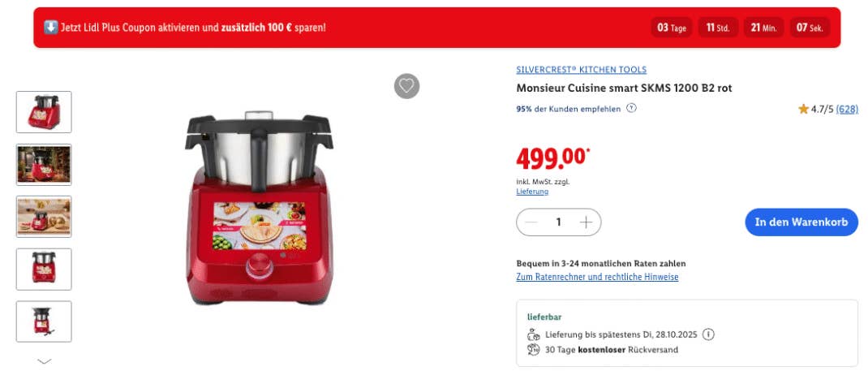Viewport: 868px width, 371px height.
Task: Add product to wishlist with heart icon
Action: [x=407, y=86]
